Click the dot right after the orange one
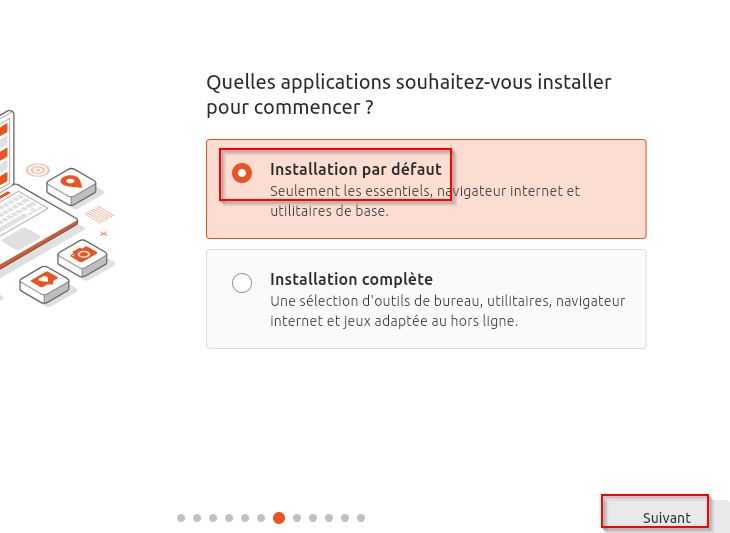 (x=297, y=518)
